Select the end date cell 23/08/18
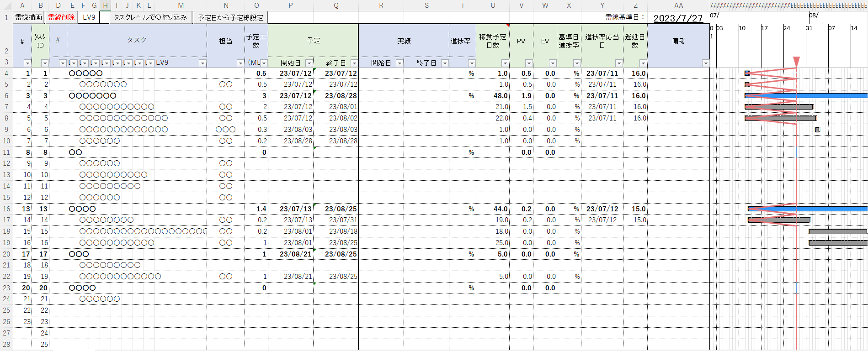 (336, 231)
